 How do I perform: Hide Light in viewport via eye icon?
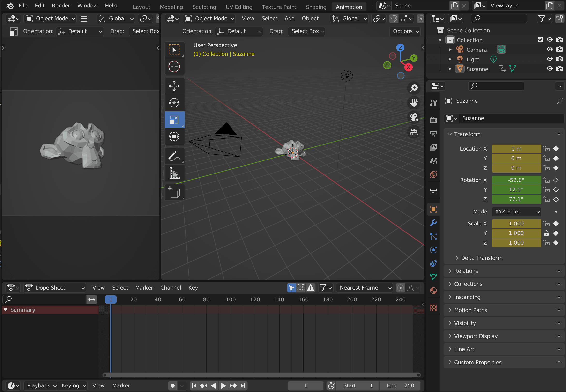coord(550,59)
